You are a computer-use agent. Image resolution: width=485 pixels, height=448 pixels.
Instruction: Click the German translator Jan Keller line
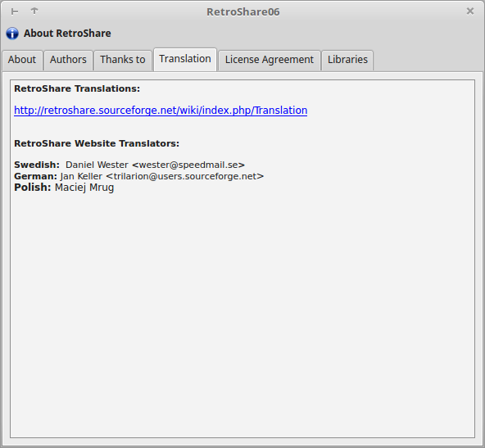pos(139,176)
